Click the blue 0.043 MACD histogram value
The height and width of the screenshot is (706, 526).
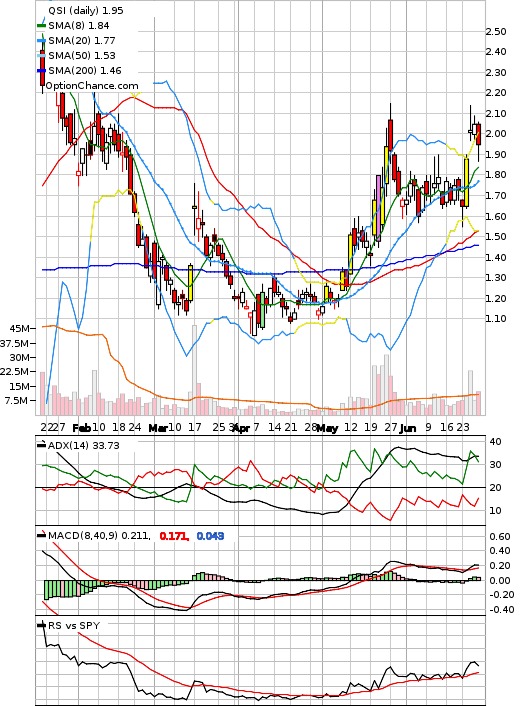pos(210,536)
